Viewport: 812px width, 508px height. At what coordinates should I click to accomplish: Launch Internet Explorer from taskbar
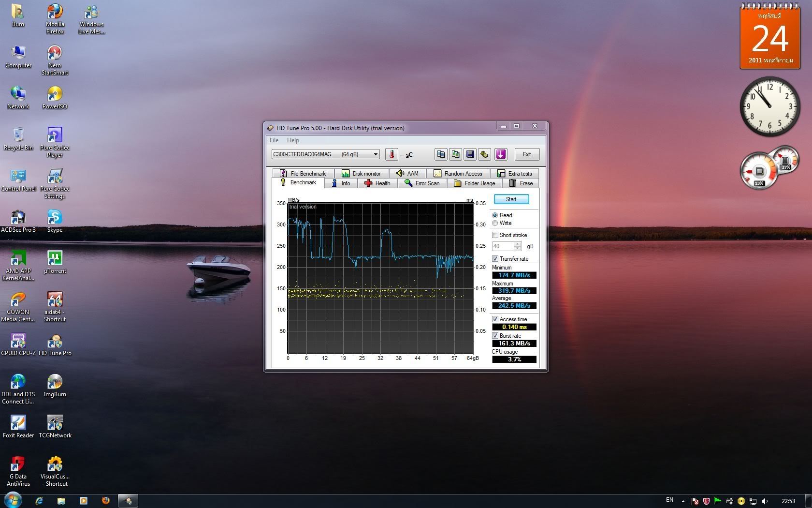39,501
